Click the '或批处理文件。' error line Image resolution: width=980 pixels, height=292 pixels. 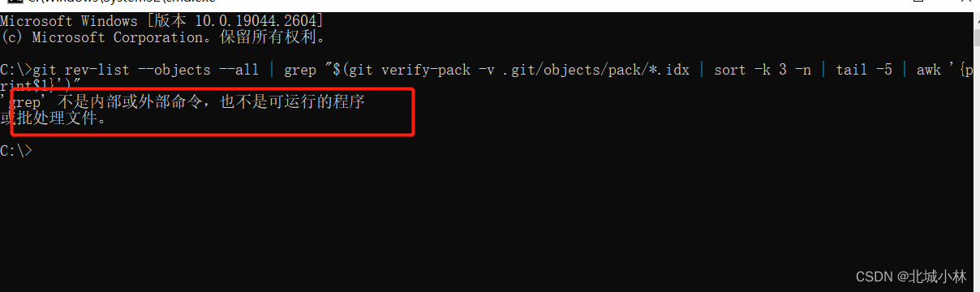coord(54,118)
